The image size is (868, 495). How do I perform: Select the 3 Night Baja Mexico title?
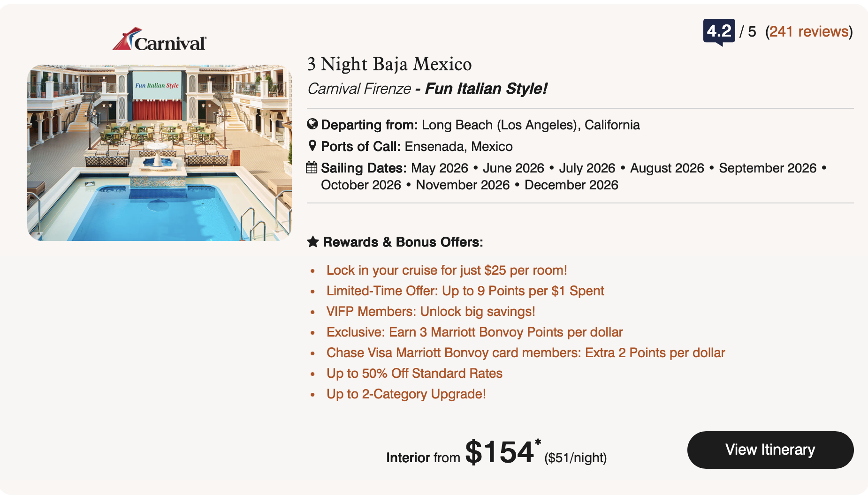pyautogui.click(x=389, y=64)
